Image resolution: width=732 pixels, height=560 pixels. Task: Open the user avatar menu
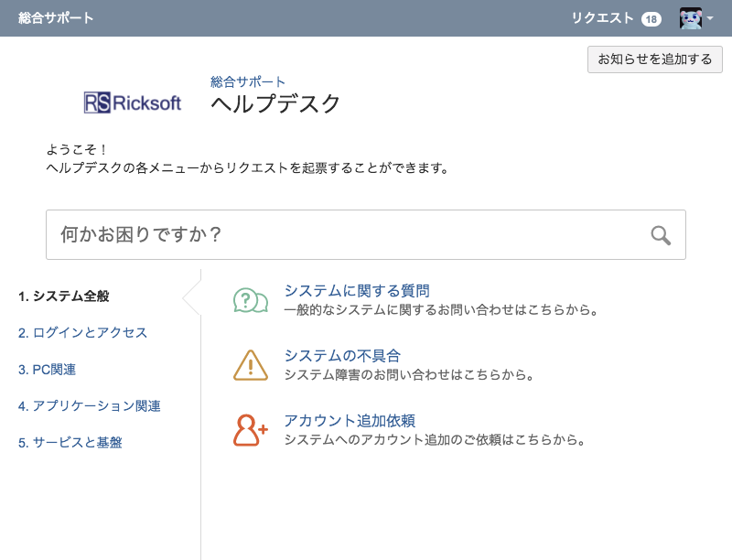click(x=691, y=18)
